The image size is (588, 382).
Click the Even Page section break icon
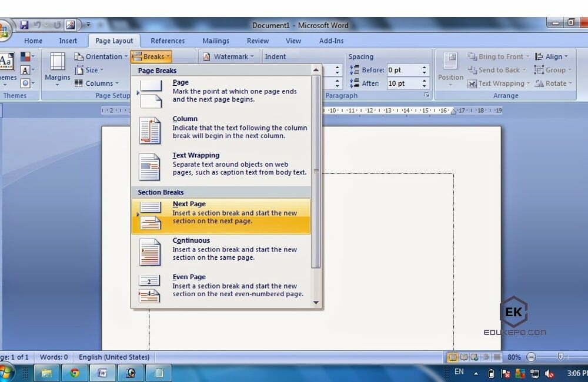149,288
